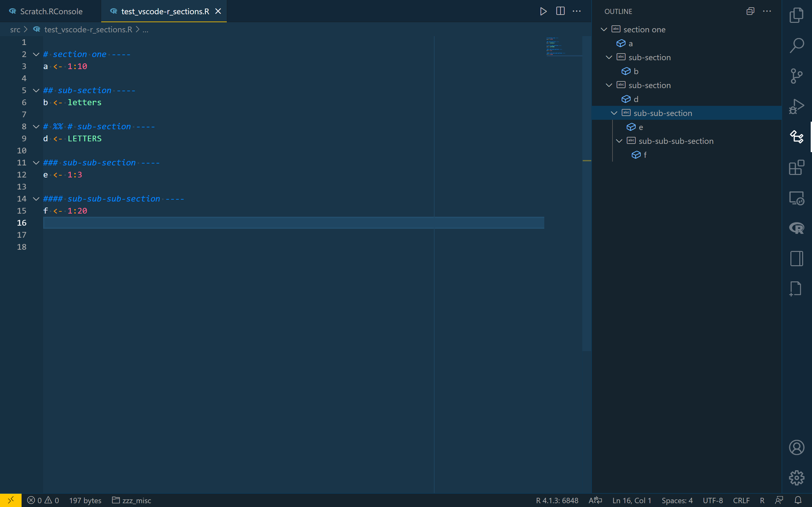Open the Explorer view in activity bar

tap(796, 15)
